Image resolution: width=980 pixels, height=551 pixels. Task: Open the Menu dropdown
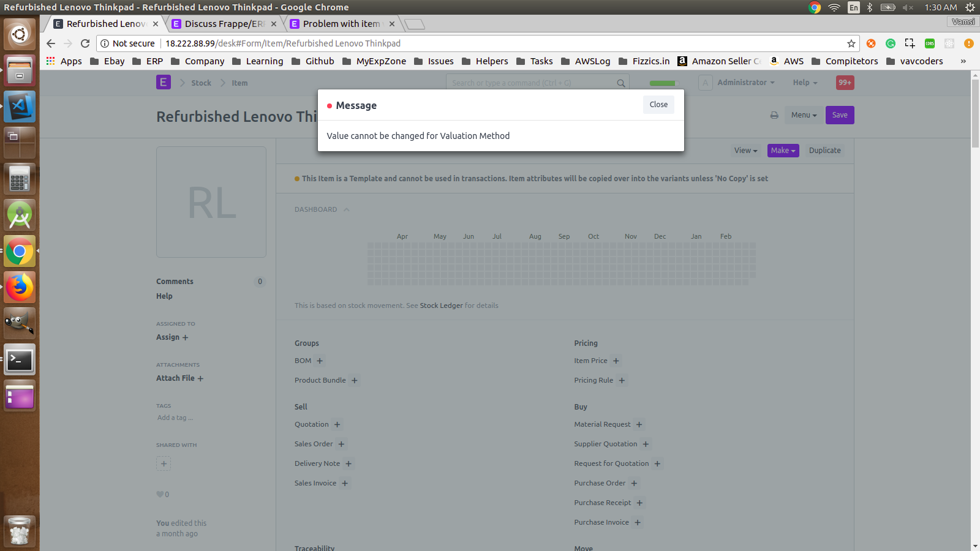[804, 115]
